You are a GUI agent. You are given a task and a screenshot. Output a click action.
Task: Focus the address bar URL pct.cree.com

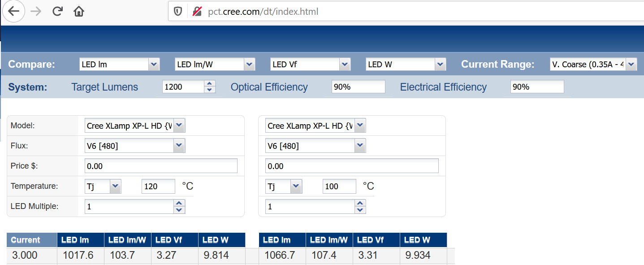coord(263,12)
